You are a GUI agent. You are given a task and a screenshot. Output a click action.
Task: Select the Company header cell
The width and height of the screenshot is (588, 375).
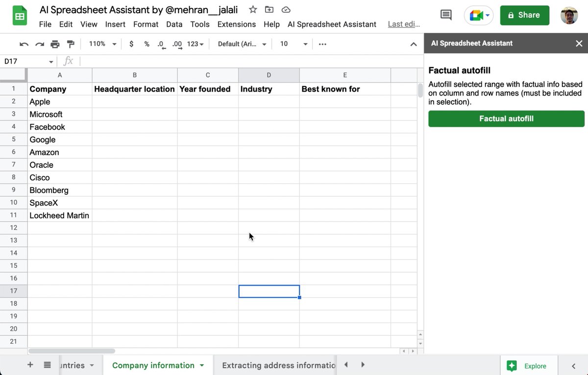click(x=60, y=89)
